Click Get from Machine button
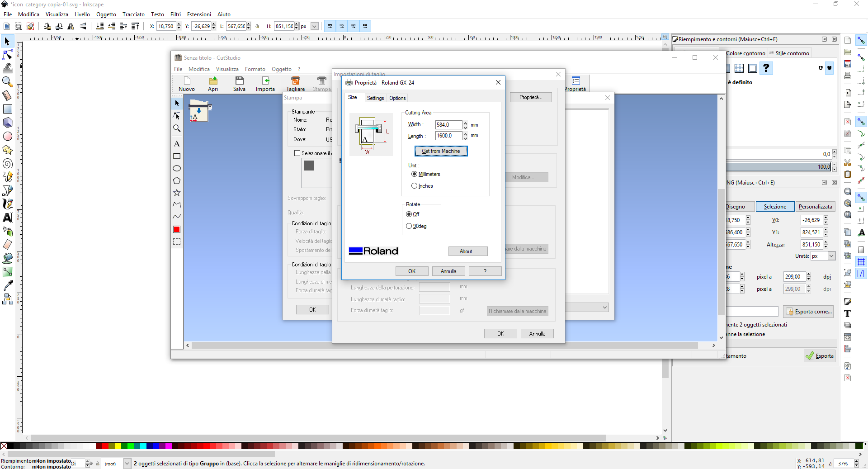The image size is (868, 469). (x=441, y=151)
